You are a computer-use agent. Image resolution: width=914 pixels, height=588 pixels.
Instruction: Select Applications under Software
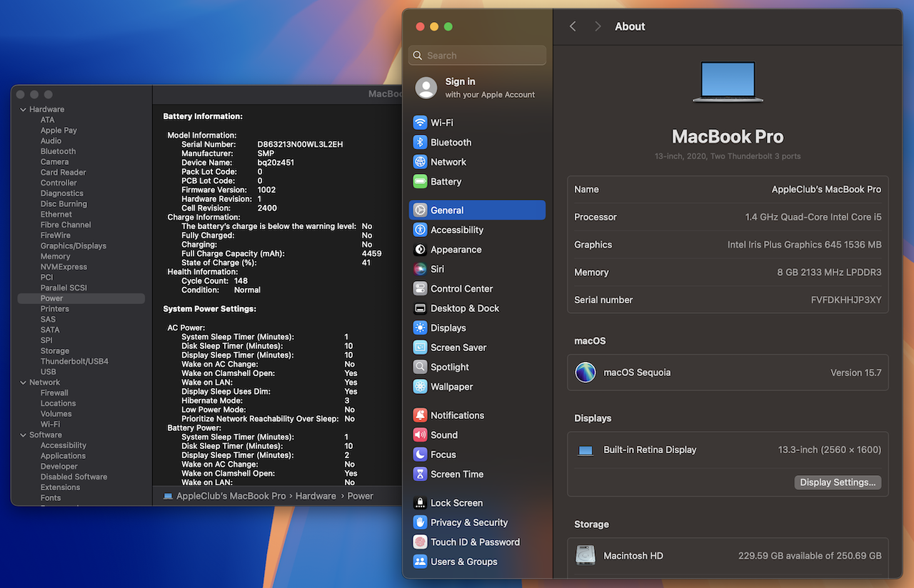pyautogui.click(x=63, y=455)
